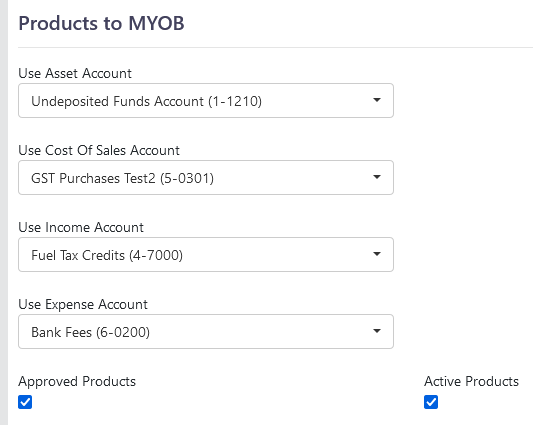Click the Use Expense Account label

[x=83, y=304]
